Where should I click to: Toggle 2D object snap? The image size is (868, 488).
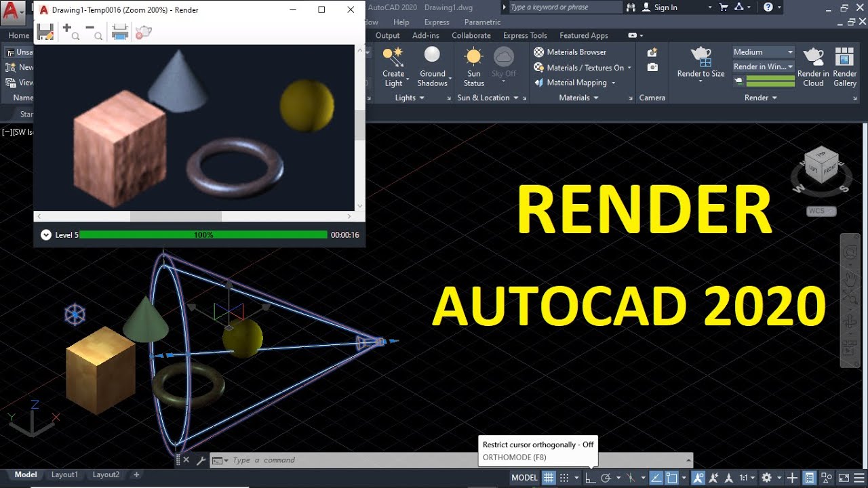click(672, 478)
